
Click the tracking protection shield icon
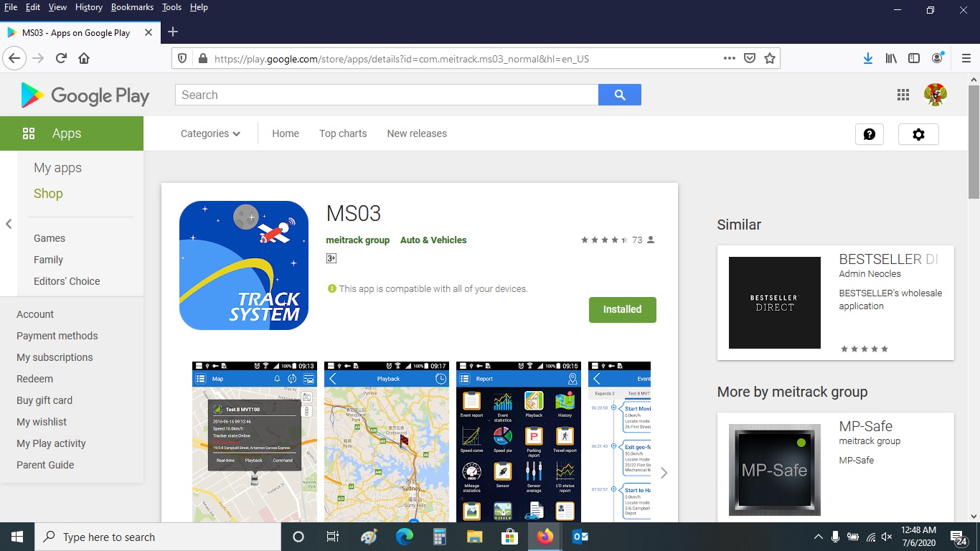pyautogui.click(x=182, y=59)
